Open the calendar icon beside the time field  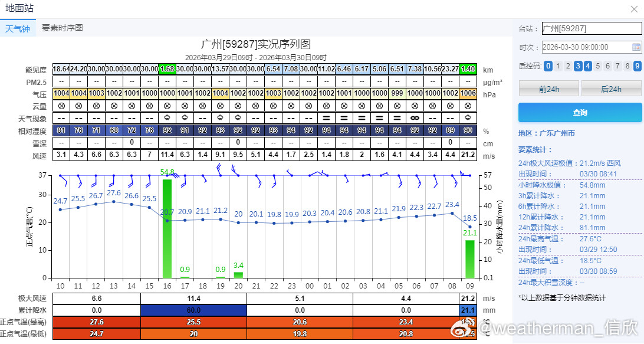pos(636,47)
